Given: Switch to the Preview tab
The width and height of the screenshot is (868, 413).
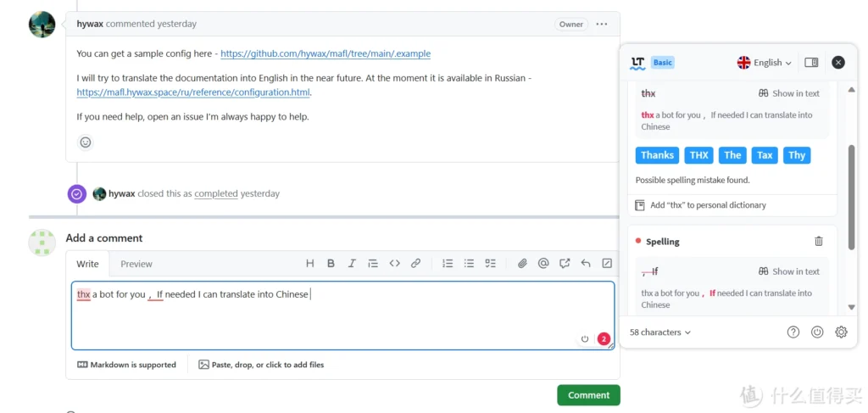Looking at the screenshot, I should [136, 264].
